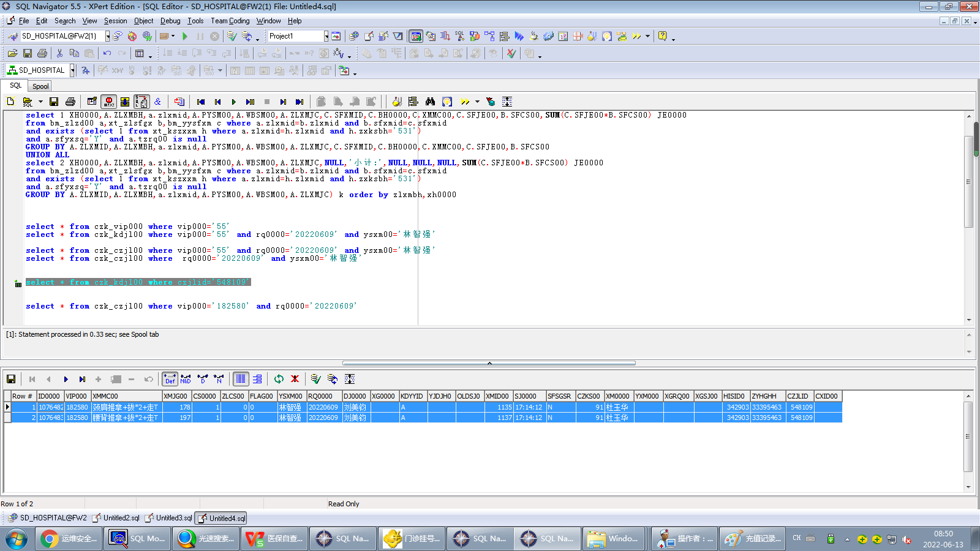This screenshot has height=551, width=980.
Task: Expand the SD_HOSPITAL schema dropdown
Action: (72, 70)
